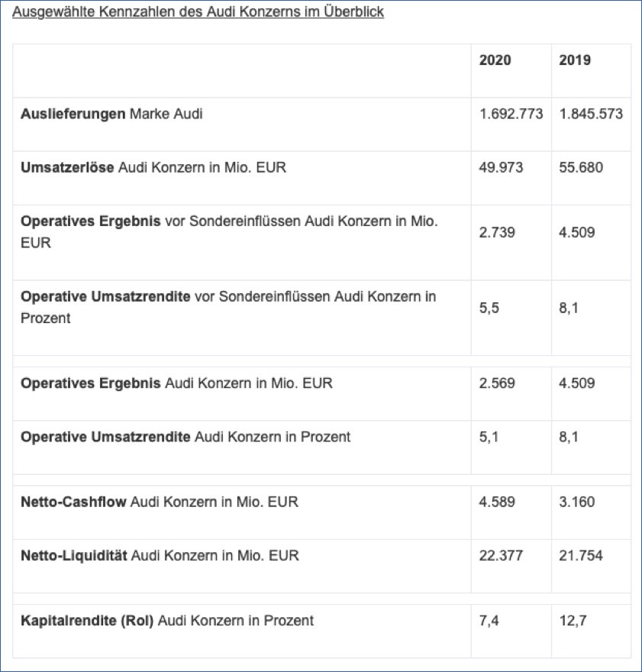Click the underlined heading Ausgewählte Kennzahlen des Audi Konzerns
The height and width of the screenshot is (672, 642).
pyautogui.click(x=198, y=12)
